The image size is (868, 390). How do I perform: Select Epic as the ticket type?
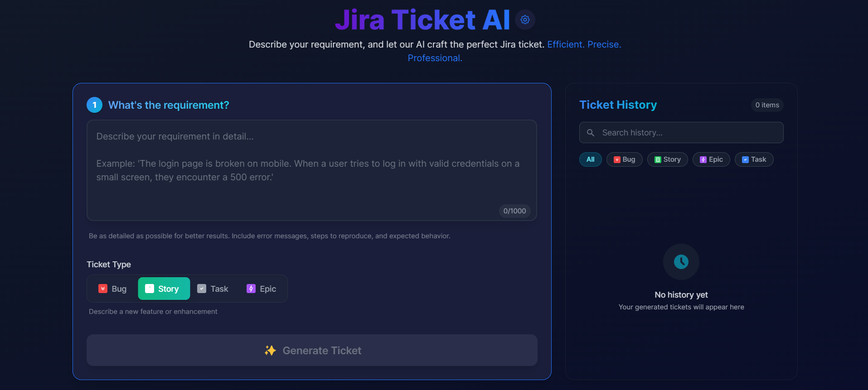pos(261,289)
